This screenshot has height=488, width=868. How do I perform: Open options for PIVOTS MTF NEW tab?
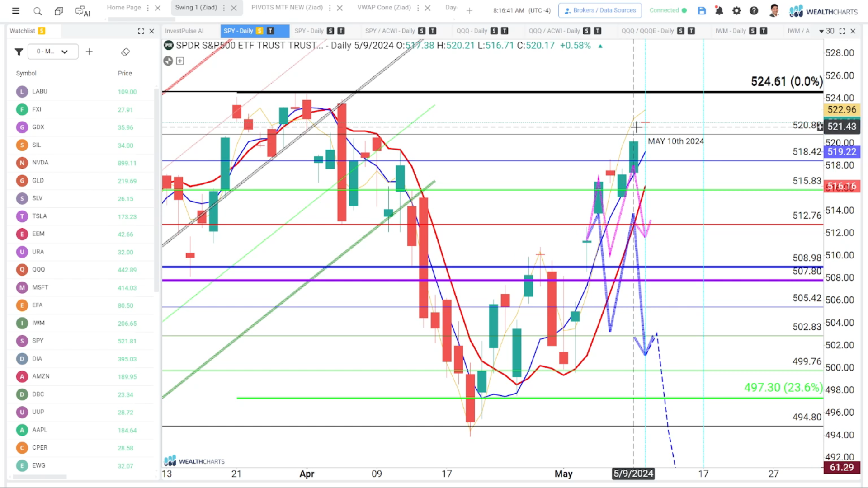(330, 8)
